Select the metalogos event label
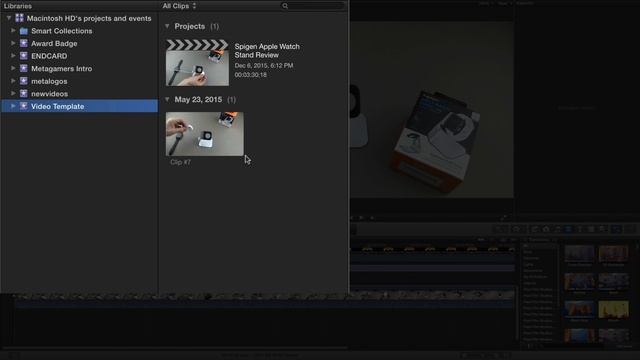Screen dimensions: 640x360 [x=49, y=81]
